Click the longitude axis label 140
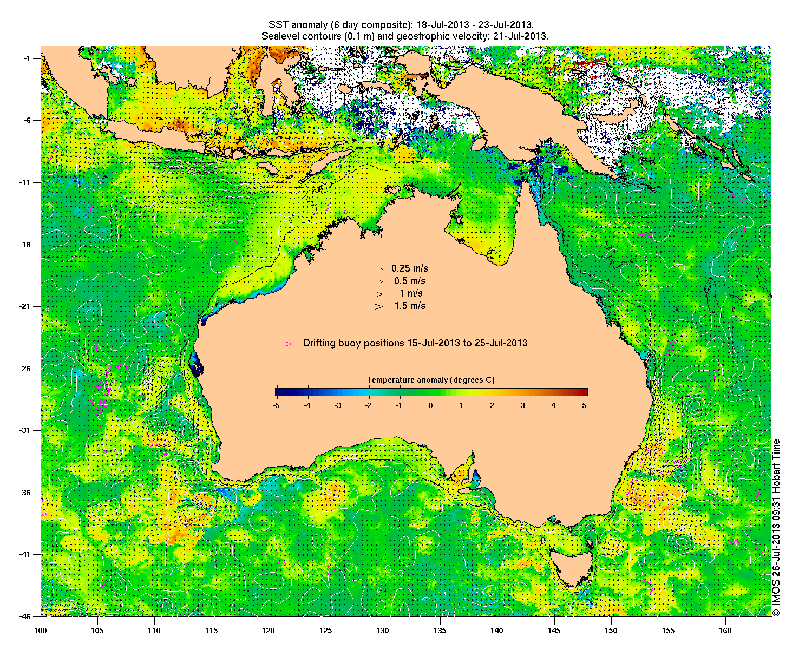 click(x=497, y=631)
